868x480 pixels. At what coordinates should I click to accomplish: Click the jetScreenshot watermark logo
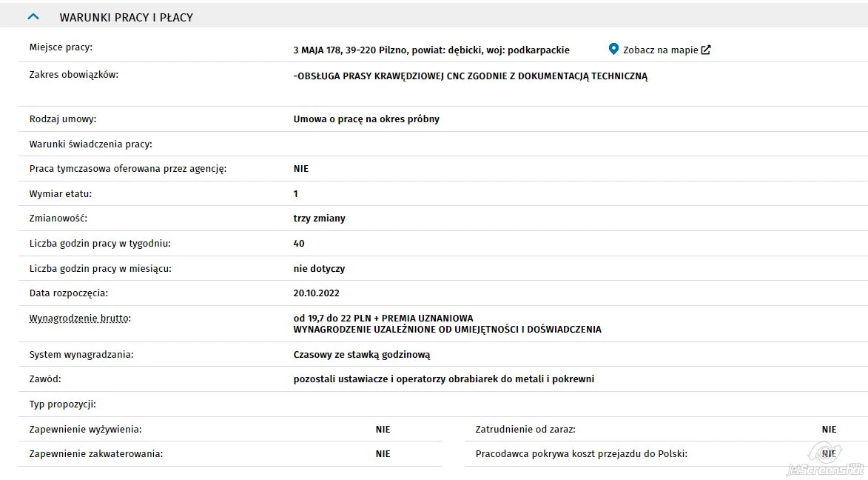pyautogui.click(x=825, y=460)
